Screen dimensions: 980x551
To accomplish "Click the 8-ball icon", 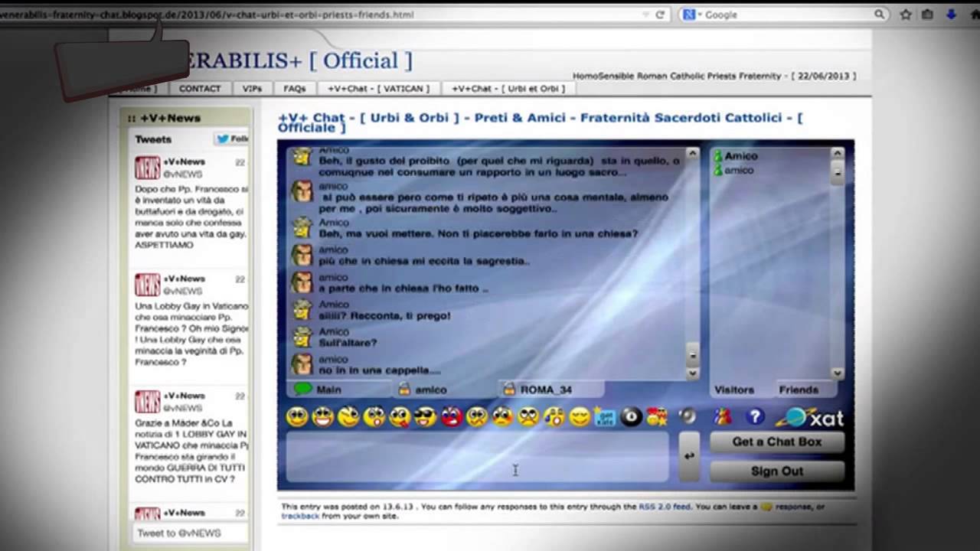I will 632,416.
